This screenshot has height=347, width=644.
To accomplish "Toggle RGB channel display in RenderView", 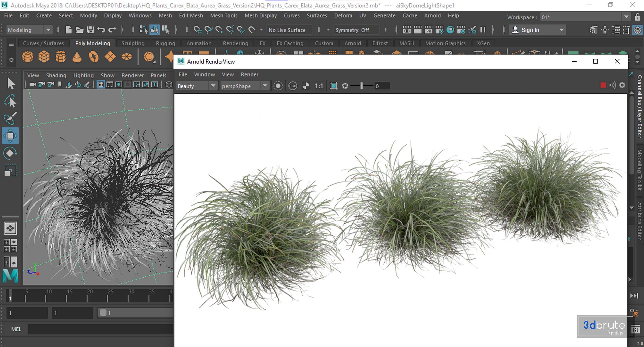I will pyautogui.click(x=293, y=86).
